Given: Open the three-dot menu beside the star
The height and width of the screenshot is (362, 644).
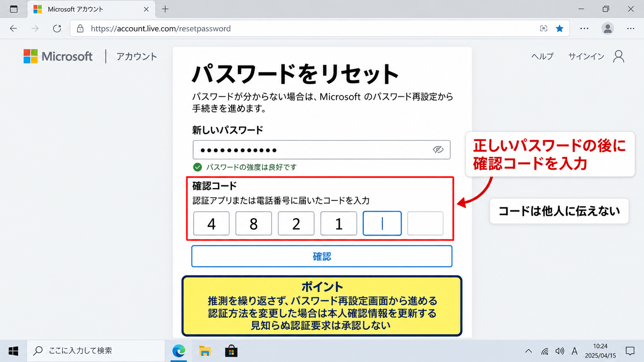Looking at the screenshot, I should pos(584,28).
